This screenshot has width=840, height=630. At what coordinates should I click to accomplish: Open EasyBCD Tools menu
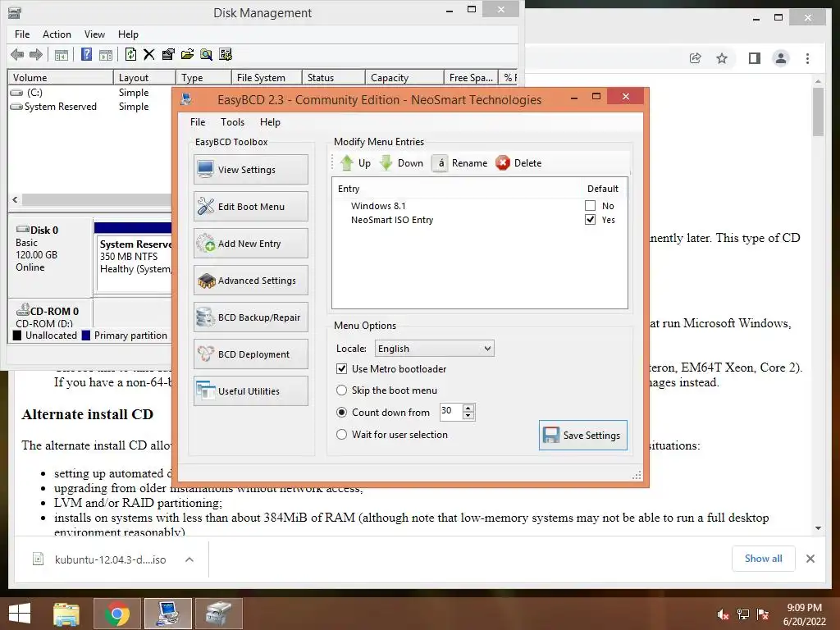tap(232, 122)
